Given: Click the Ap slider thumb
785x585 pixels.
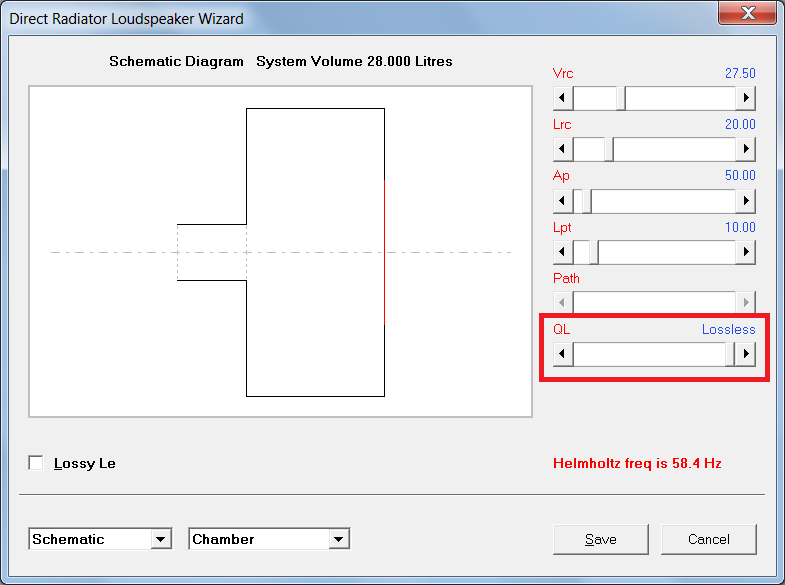Looking at the screenshot, I should (x=586, y=201).
